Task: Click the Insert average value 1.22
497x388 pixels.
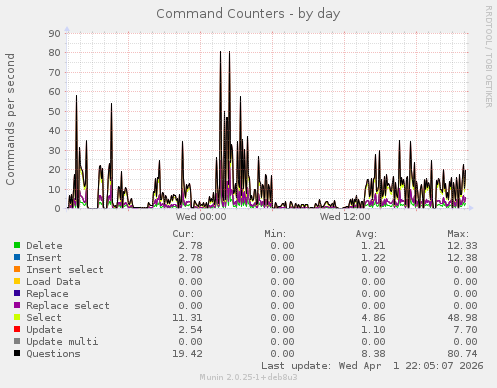Action: tap(373, 258)
